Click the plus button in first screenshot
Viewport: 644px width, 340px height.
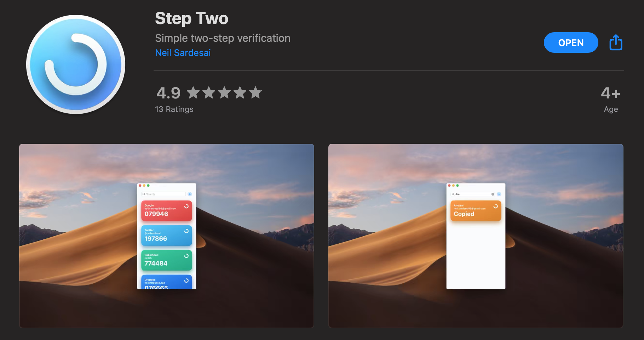click(190, 194)
